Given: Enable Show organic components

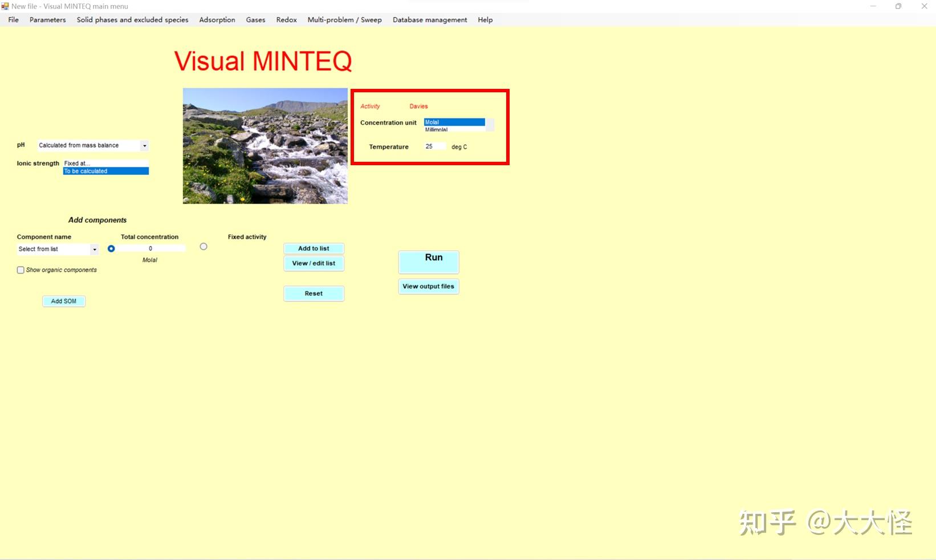Looking at the screenshot, I should [x=21, y=269].
